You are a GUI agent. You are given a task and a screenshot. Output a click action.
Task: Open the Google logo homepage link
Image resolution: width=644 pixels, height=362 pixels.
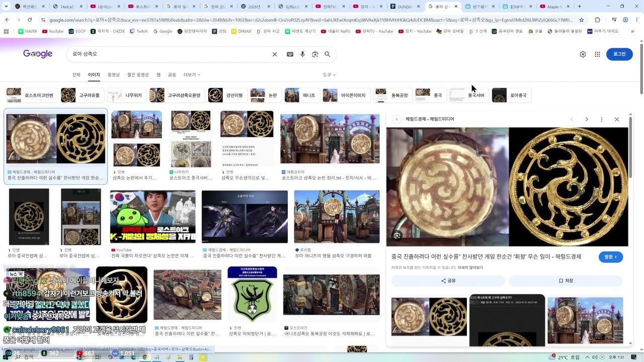point(38,54)
